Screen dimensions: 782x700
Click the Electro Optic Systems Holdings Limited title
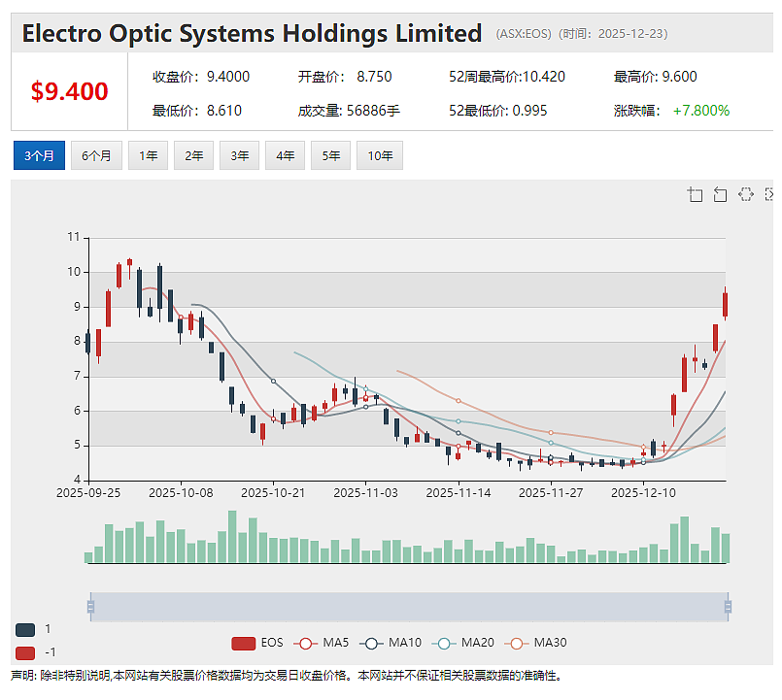[252, 33]
